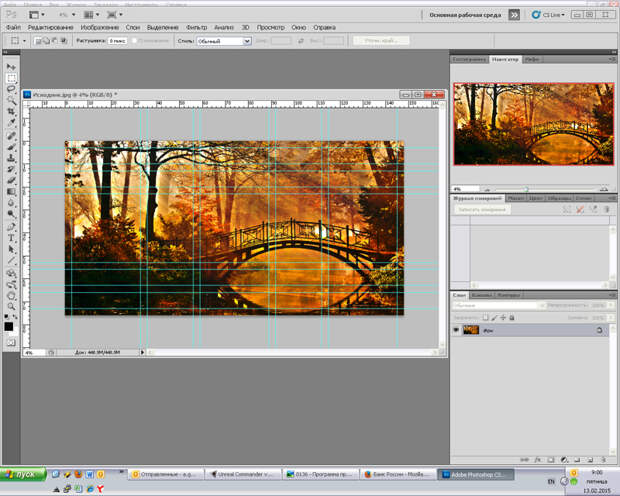This screenshot has width=620, height=496.
Task: Choose New selection mode in options bar
Action: pyautogui.click(x=38, y=41)
